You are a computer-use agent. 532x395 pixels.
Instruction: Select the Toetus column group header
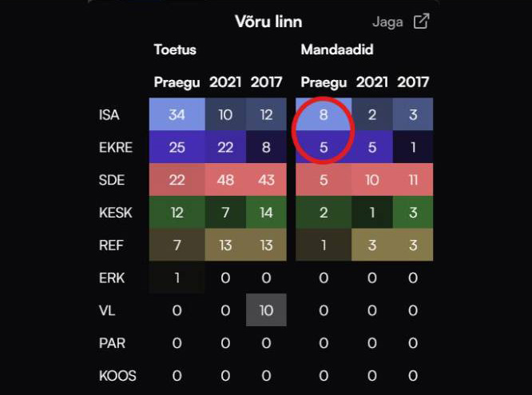point(175,50)
